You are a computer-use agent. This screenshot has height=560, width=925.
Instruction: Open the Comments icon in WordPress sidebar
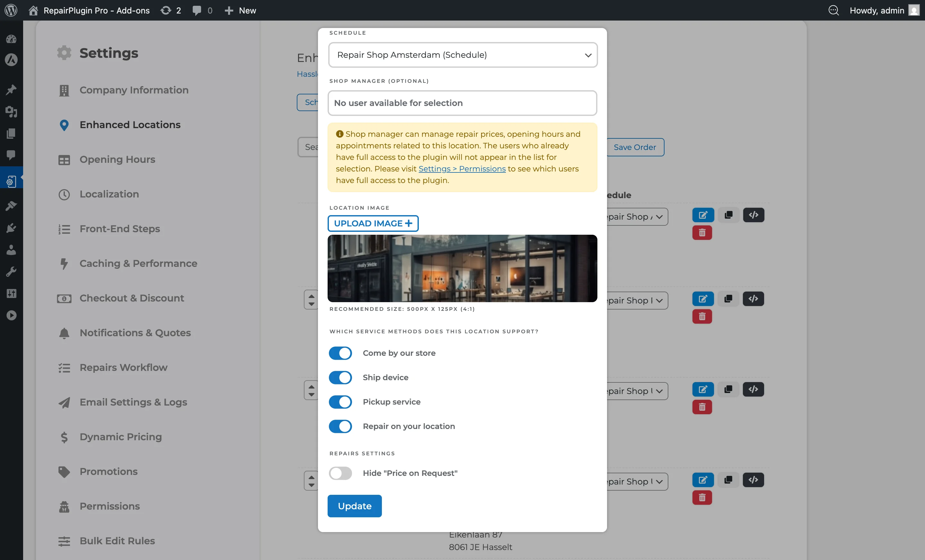[x=11, y=155]
